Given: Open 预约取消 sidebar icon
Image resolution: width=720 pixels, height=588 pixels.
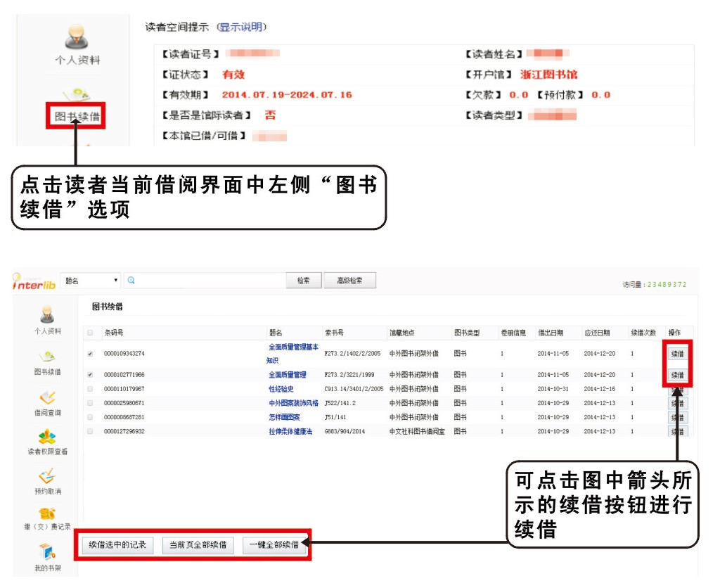Looking at the screenshot, I should tap(47, 477).
